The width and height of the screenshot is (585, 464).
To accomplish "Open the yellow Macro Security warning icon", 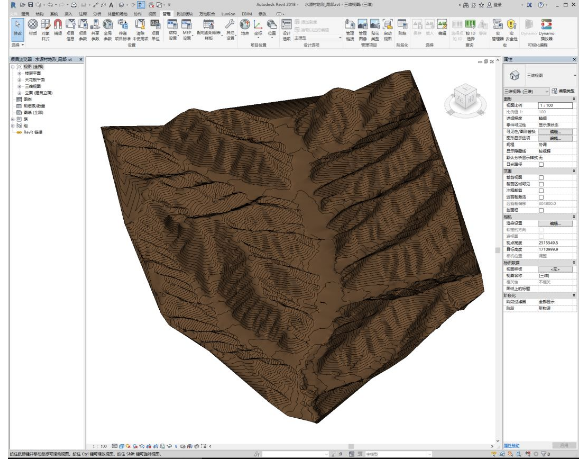I will click(512, 29).
